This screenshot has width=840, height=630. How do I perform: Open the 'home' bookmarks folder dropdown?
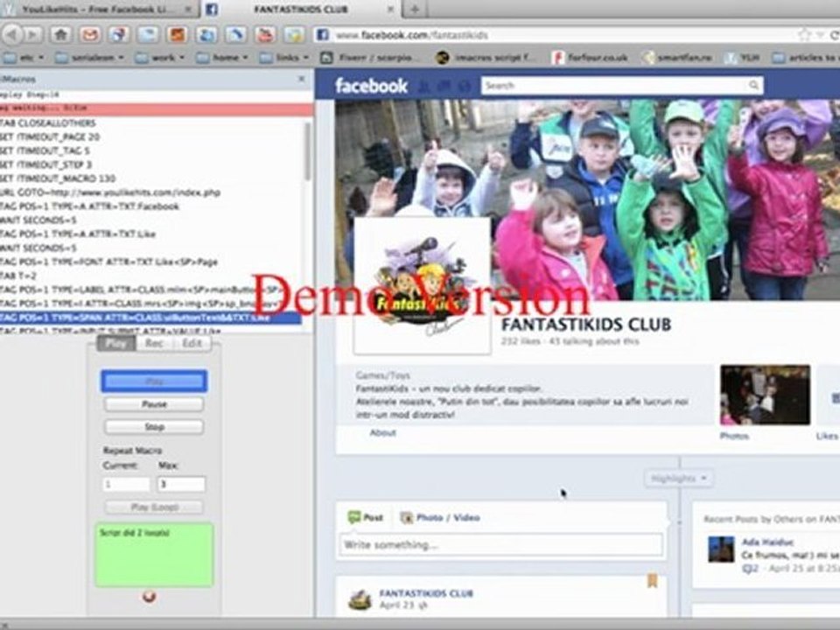tap(222, 58)
